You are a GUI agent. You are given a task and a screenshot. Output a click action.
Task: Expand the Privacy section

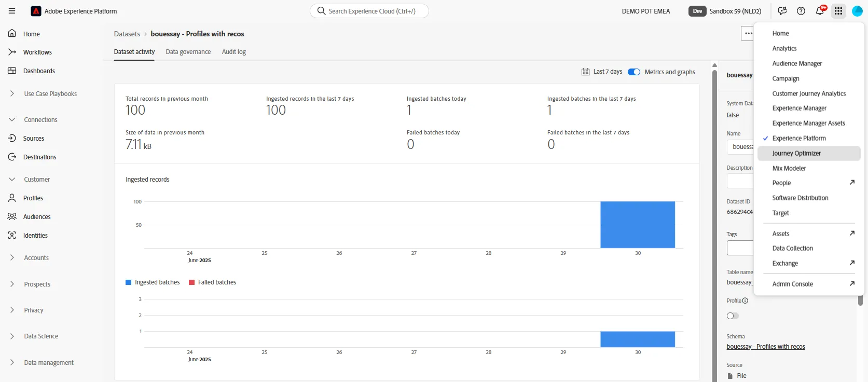click(12, 310)
